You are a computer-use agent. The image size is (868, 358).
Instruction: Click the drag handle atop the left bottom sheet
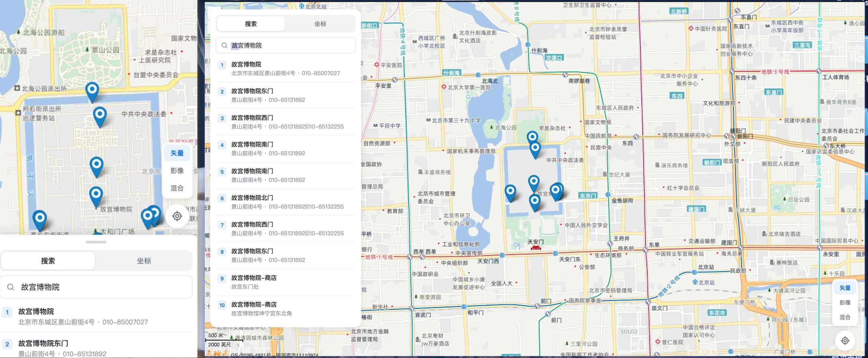coord(96,242)
